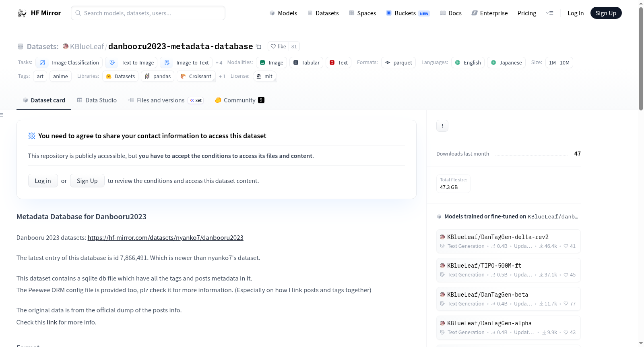Open Datasets in the top navigation
The width and height of the screenshot is (644, 347).
click(323, 13)
